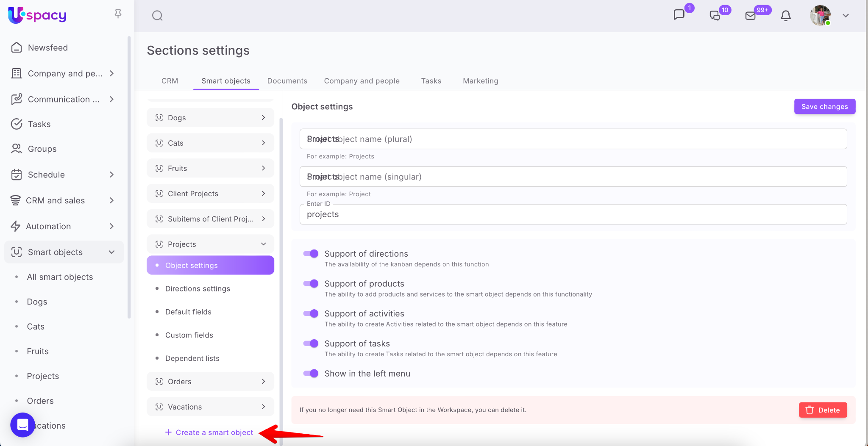Click the Uspacy logo
The width and height of the screenshot is (868, 446).
37,15
